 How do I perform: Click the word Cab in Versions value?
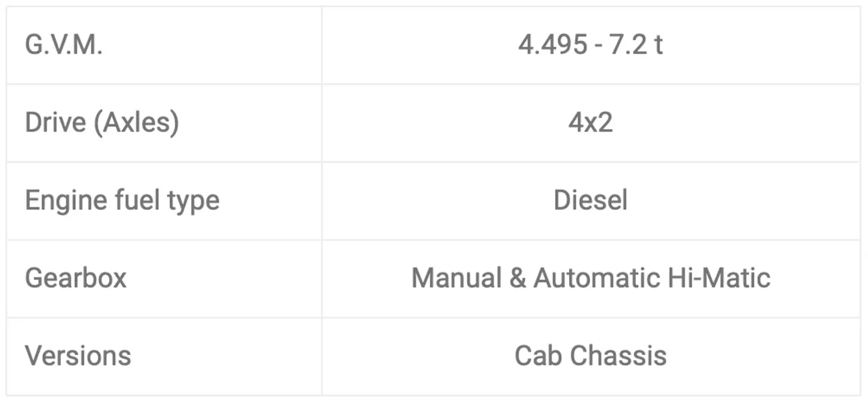click(x=538, y=355)
